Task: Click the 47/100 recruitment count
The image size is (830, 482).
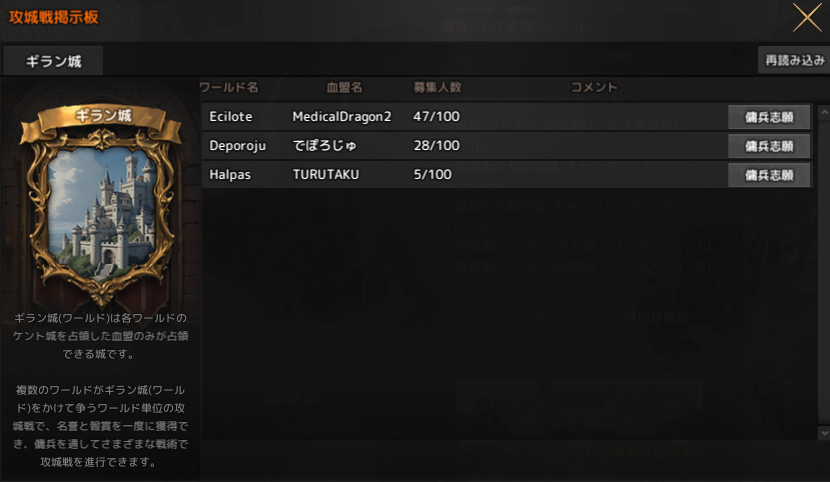Action: click(x=436, y=116)
